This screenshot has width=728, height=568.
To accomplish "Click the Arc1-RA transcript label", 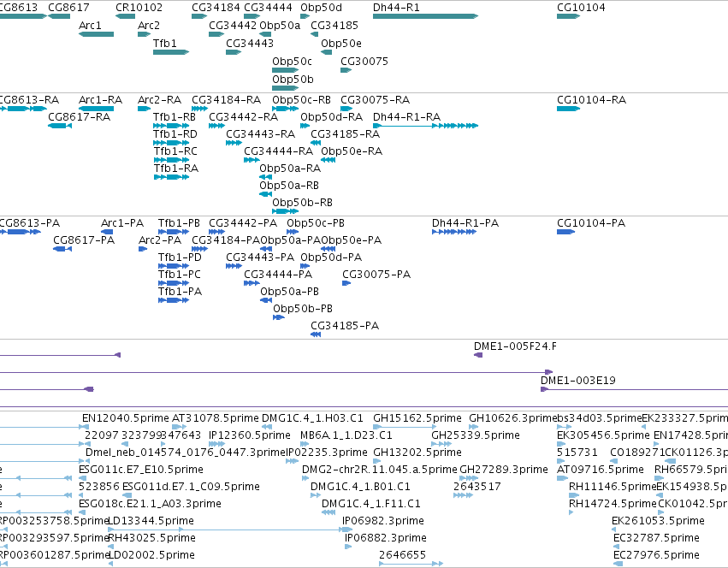I will pyautogui.click(x=100, y=100).
